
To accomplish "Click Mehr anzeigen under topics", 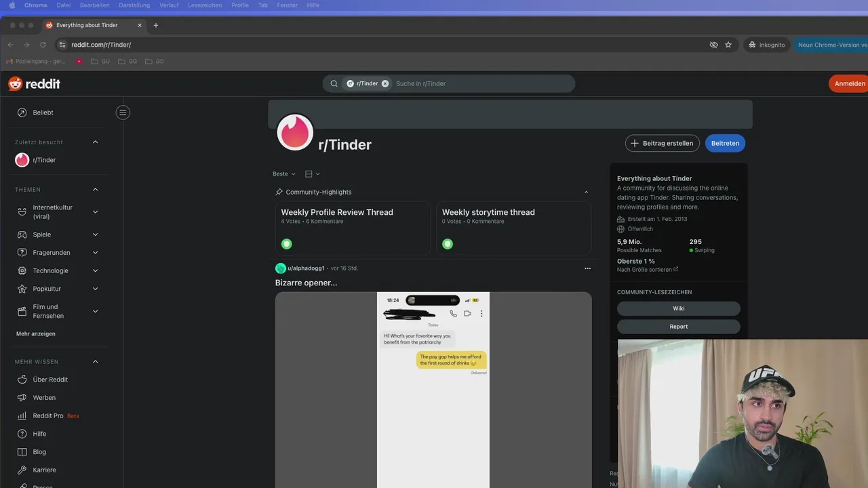I will 36,333.
